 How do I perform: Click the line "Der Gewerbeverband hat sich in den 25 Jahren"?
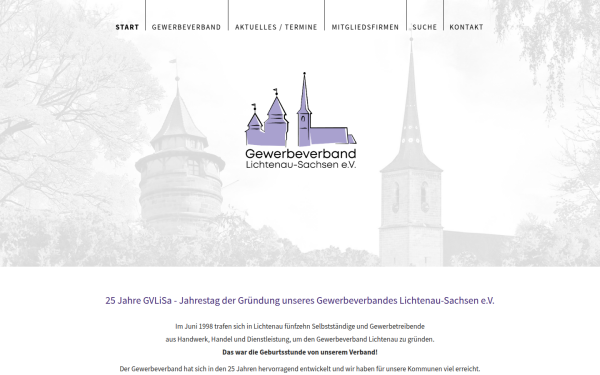(300, 369)
